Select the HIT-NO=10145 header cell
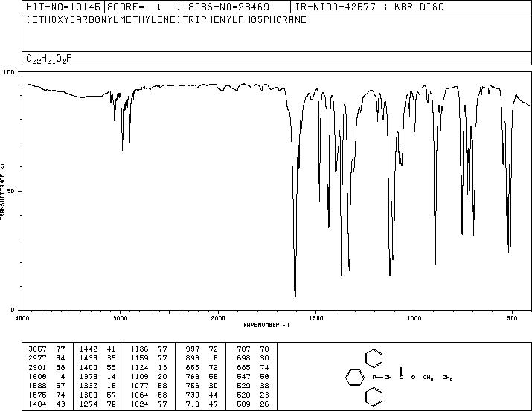532x411 pixels. click(63, 7)
